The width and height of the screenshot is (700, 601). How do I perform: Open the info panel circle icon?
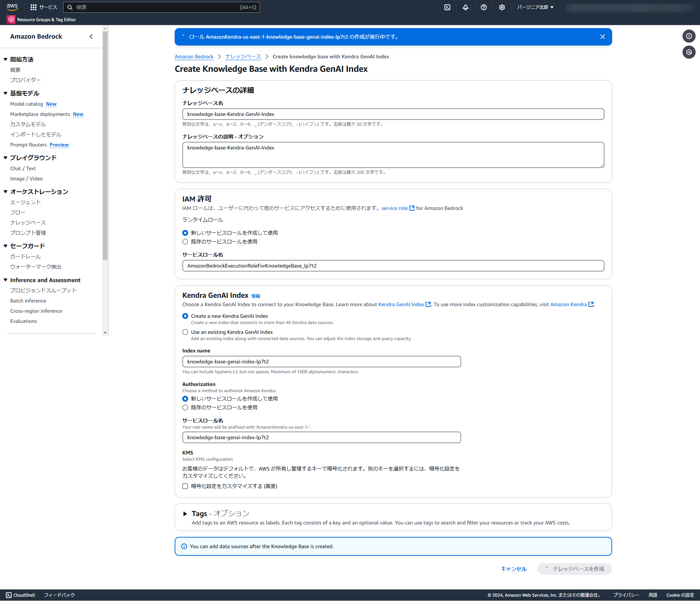[689, 36]
